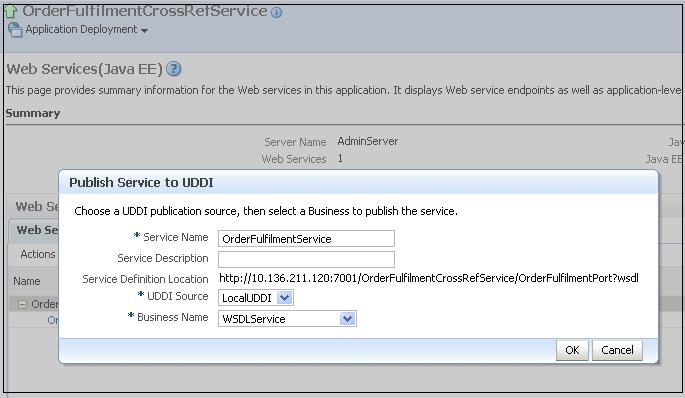
Task: Click the info icon beside OrderFulfilmentCrossRefService title
Action: click(277, 12)
